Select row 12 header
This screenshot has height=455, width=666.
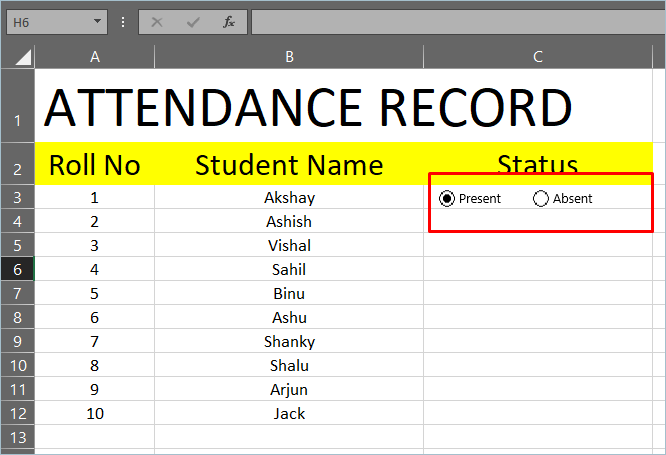pos(17,413)
